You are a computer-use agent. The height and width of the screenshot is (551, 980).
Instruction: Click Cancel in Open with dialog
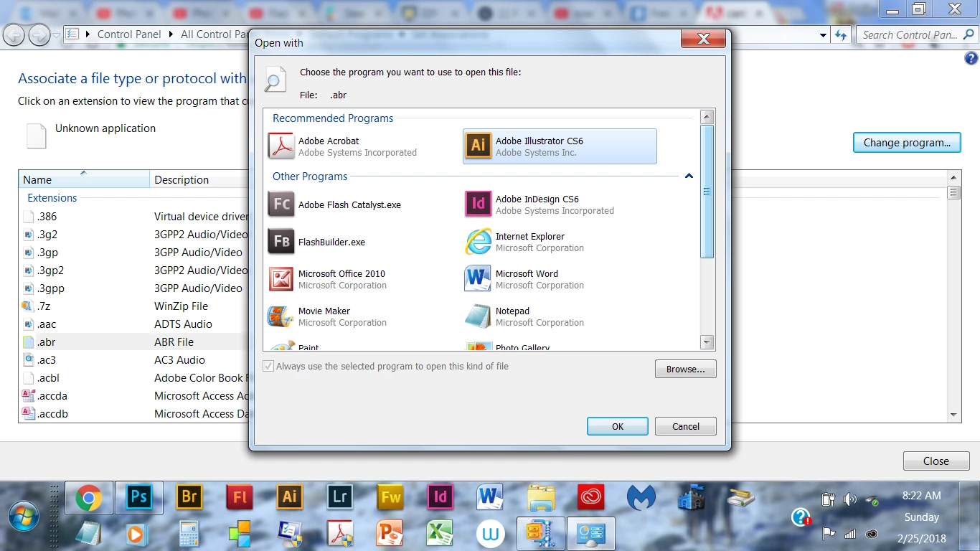pyautogui.click(x=685, y=426)
